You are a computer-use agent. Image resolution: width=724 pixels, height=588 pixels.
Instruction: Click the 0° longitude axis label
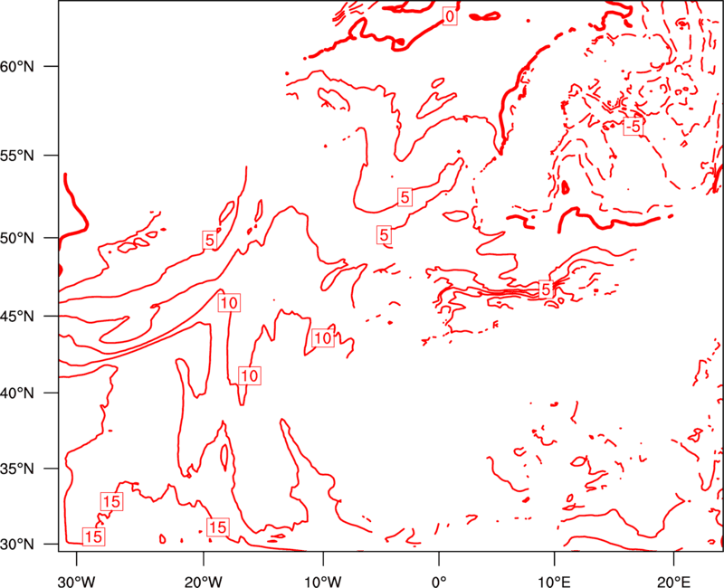click(x=439, y=582)
